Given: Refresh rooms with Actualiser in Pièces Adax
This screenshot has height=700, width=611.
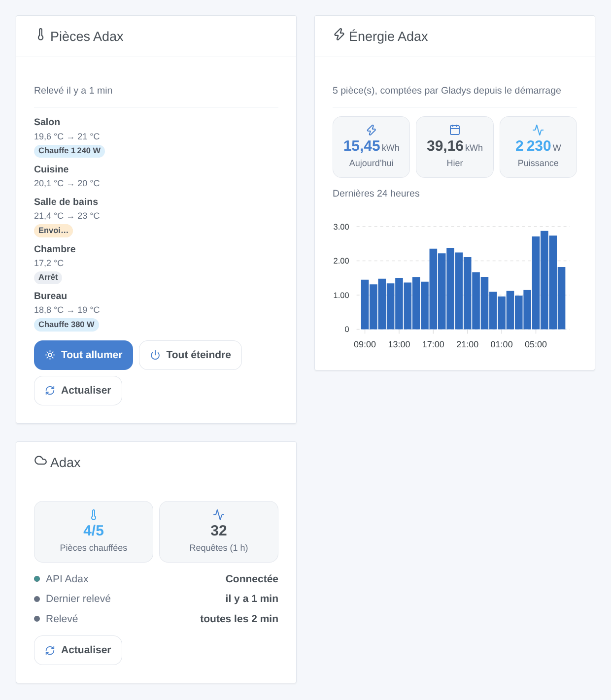Looking at the screenshot, I should [x=78, y=391].
